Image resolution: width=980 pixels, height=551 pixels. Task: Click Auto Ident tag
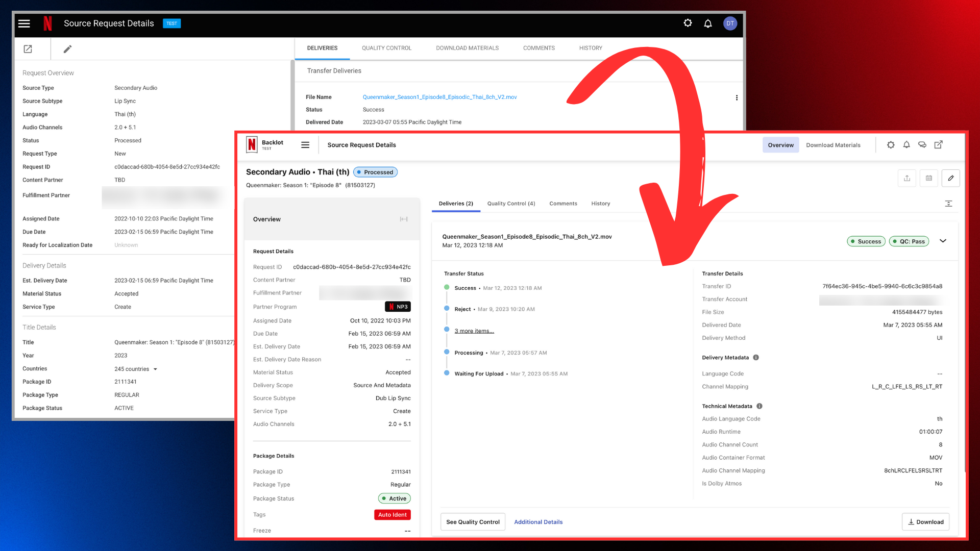tap(392, 515)
